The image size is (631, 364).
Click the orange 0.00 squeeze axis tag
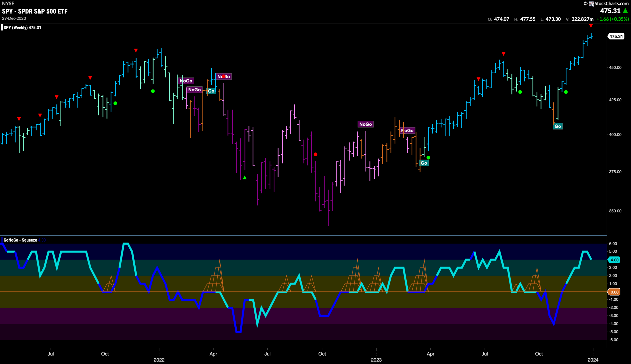614,292
